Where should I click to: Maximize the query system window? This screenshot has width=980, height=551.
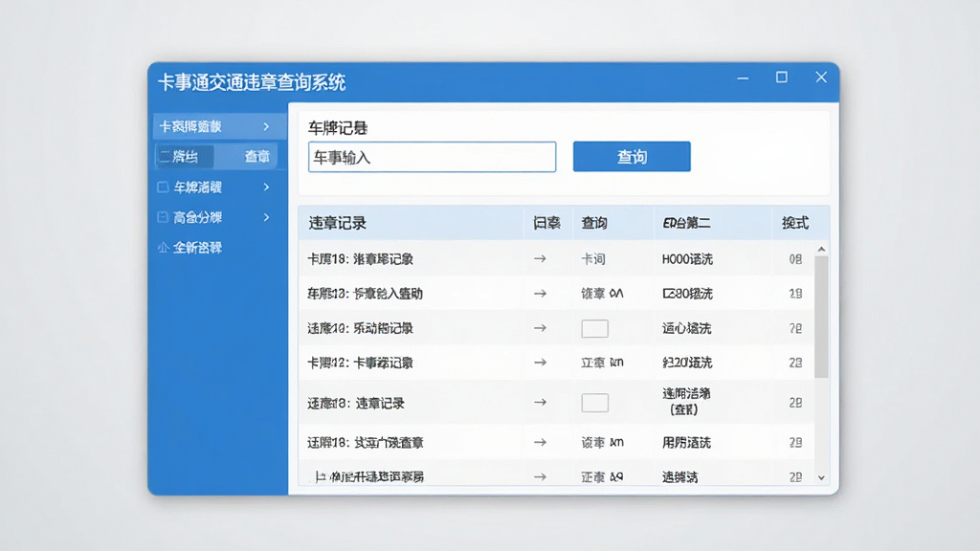[781, 77]
